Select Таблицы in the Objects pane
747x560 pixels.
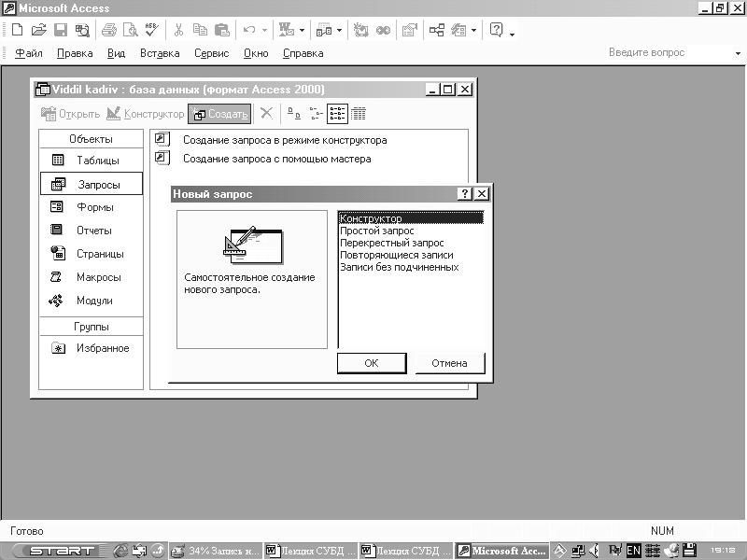(x=91, y=161)
